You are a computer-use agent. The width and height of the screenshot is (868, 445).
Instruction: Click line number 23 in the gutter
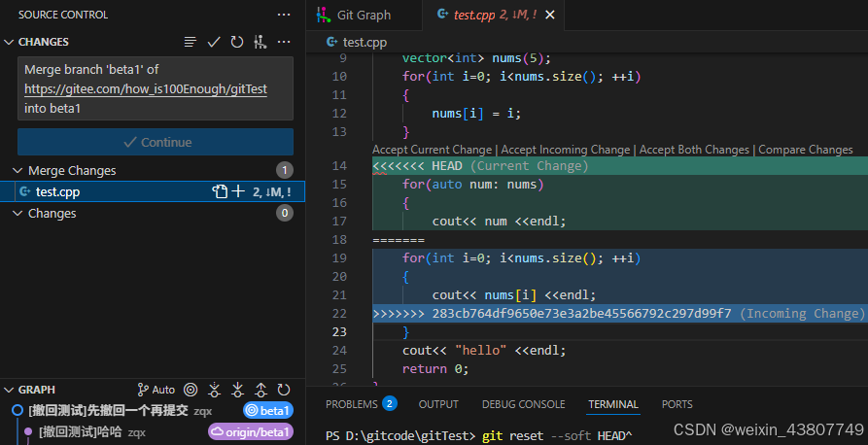click(x=339, y=331)
